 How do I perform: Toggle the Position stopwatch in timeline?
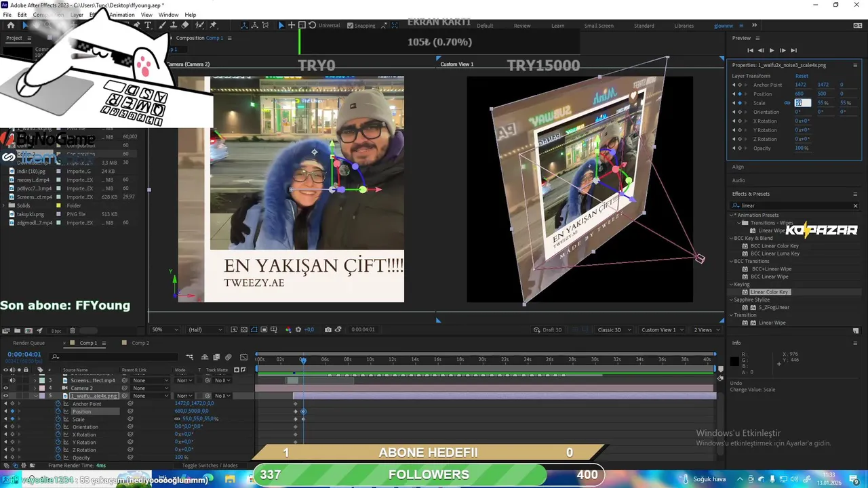pos(58,411)
